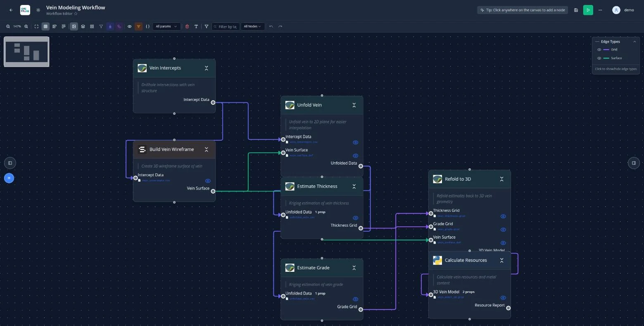The height and width of the screenshot is (326, 644).
Task: Open the left sidebar panel toggle
Action: [10, 163]
